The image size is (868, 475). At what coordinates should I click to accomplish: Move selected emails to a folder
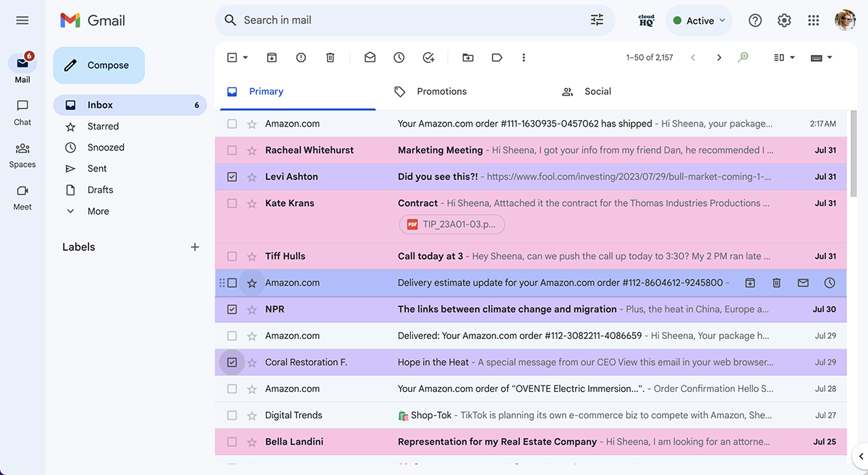point(468,57)
